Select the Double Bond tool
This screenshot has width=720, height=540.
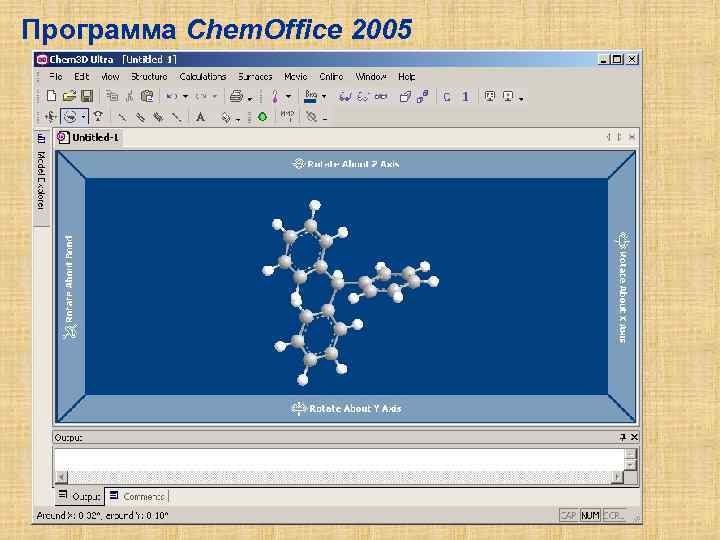140,117
